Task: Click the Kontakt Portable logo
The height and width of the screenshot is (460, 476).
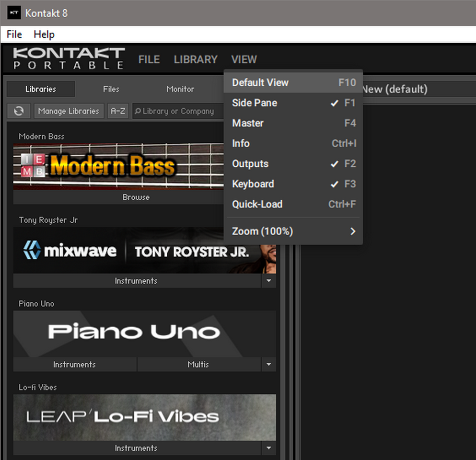Action: [x=69, y=58]
